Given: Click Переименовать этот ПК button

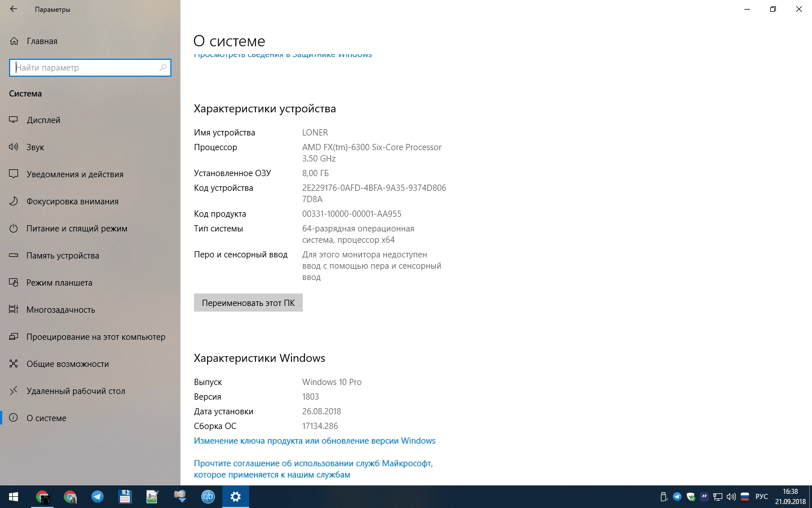Looking at the screenshot, I should point(248,303).
